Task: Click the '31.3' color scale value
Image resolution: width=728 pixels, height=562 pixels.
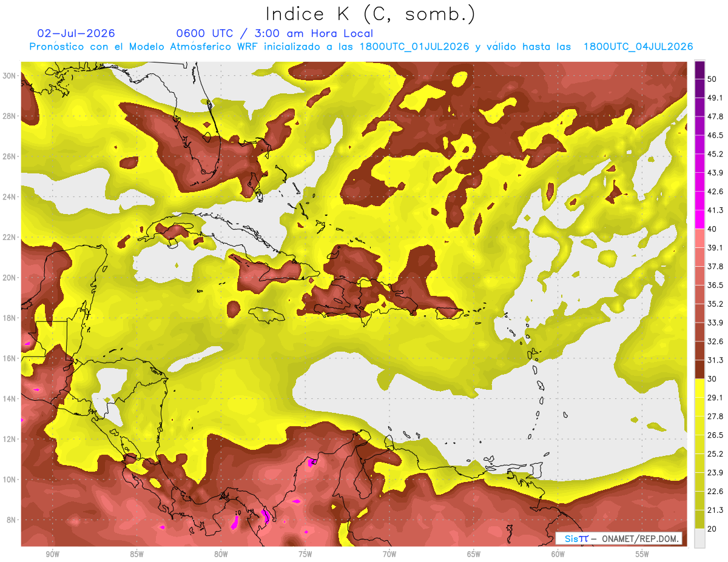Action: click(715, 360)
